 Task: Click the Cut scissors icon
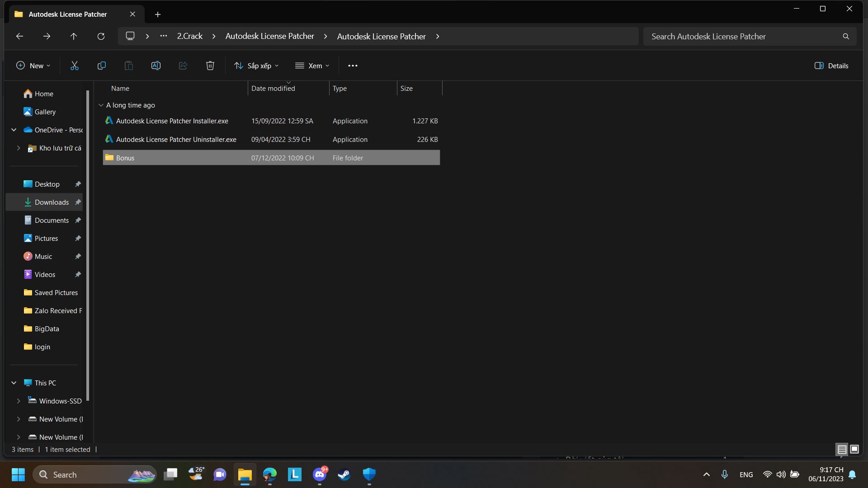pos(75,66)
